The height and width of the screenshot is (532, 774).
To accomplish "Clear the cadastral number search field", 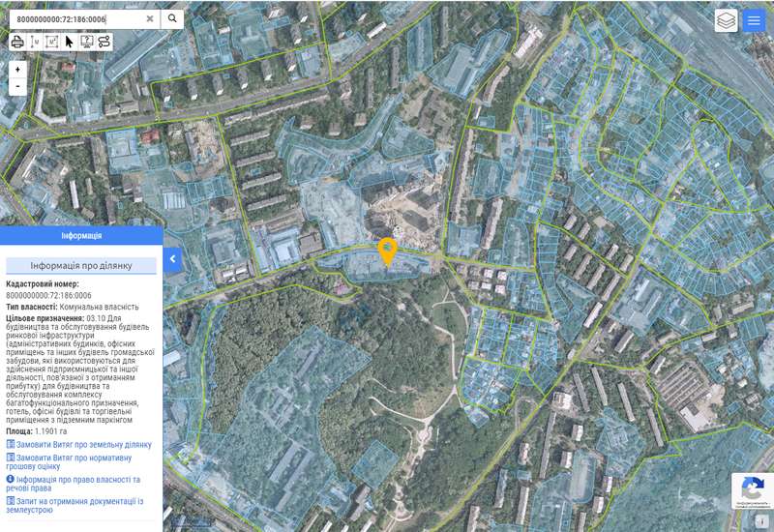I will 150,18.
